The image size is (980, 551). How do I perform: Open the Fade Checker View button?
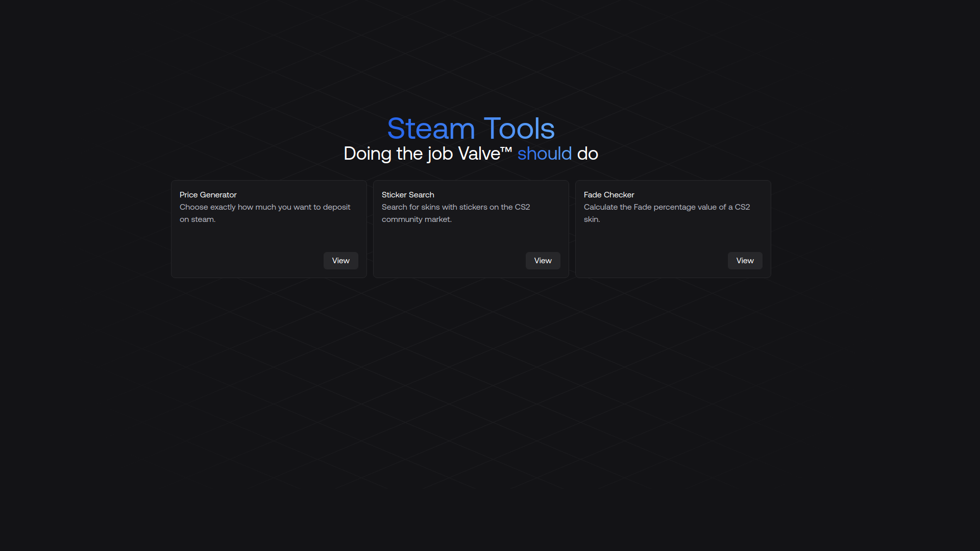click(x=745, y=261)
